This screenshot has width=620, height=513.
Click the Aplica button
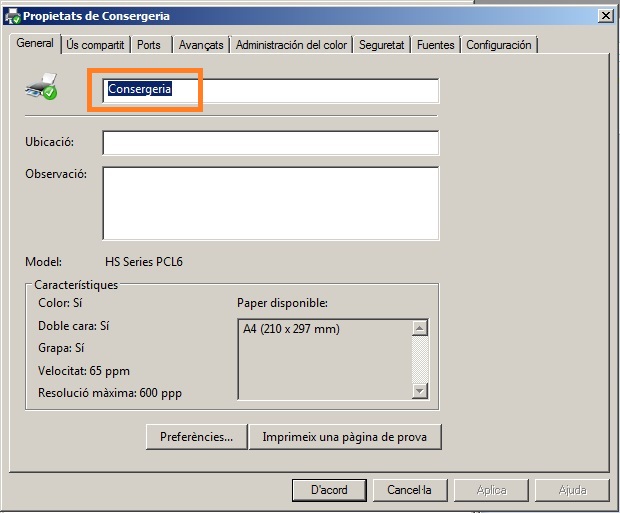click(491, 490)
